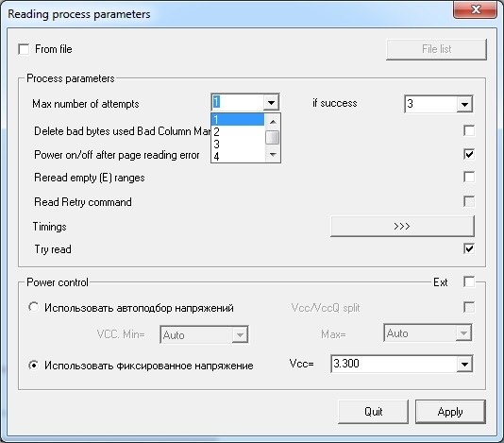Screen dimensions: 504x443
Task: Choose 2 from the attempts list
Action: (x=238, y=131)
